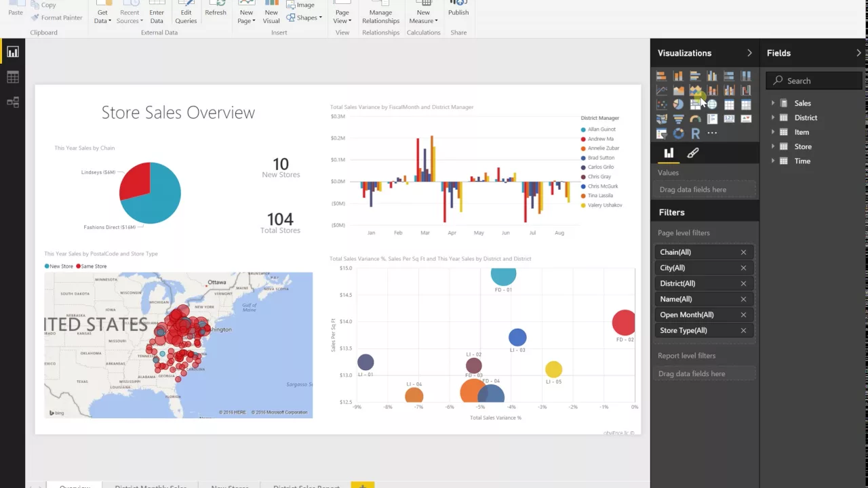This screenshot has height=488, width=868.
Task: Add a card (123) visualization
Action: (x=729, y=119)
